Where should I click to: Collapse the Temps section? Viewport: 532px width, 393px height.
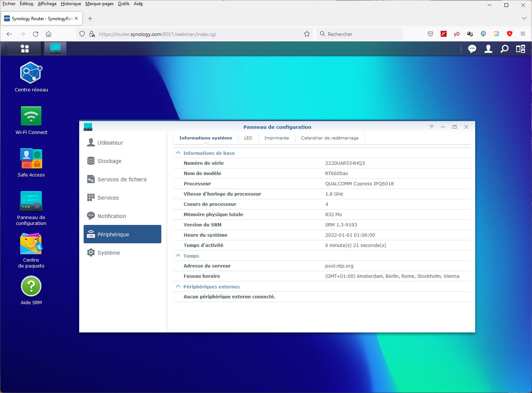point(178,256)
